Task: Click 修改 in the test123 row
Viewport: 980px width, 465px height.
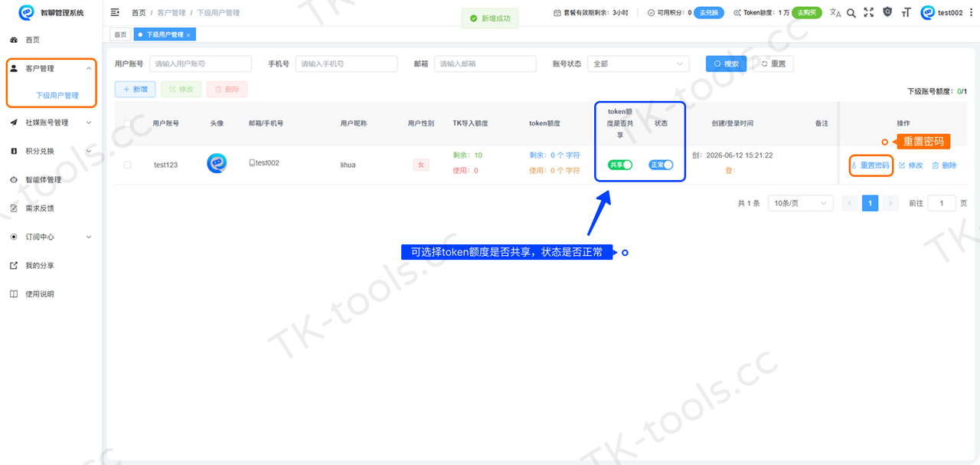Action: [910, 165]
